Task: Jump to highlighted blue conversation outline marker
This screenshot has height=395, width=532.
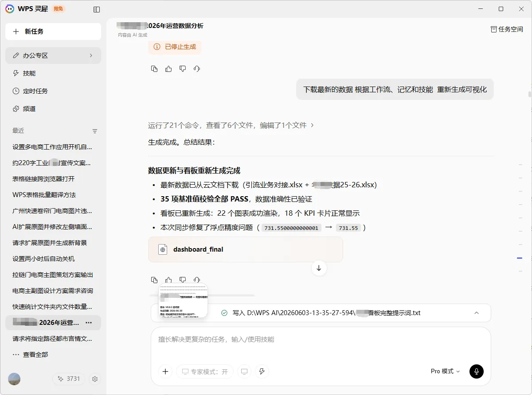Action: [520, 258]
